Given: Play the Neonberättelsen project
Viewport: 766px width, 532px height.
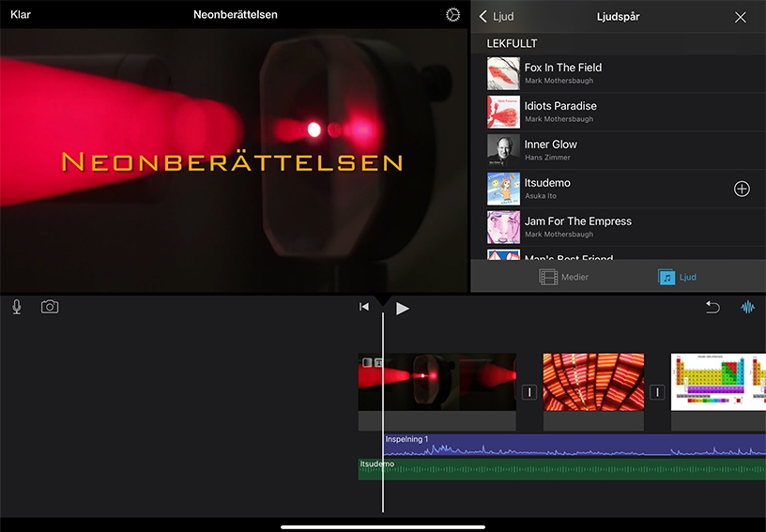Looking at the screenshot, I should [x=402, y=308].
